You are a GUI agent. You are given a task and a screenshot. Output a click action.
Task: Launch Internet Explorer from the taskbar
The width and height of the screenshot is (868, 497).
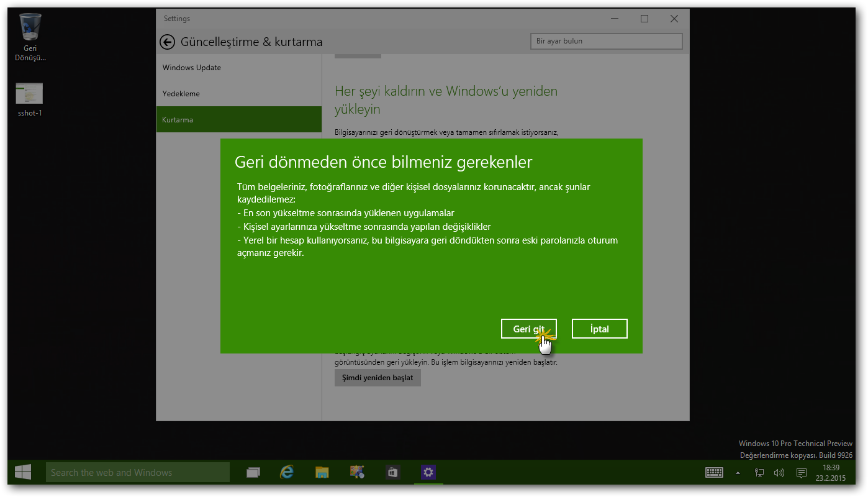[x=287, y=473]
